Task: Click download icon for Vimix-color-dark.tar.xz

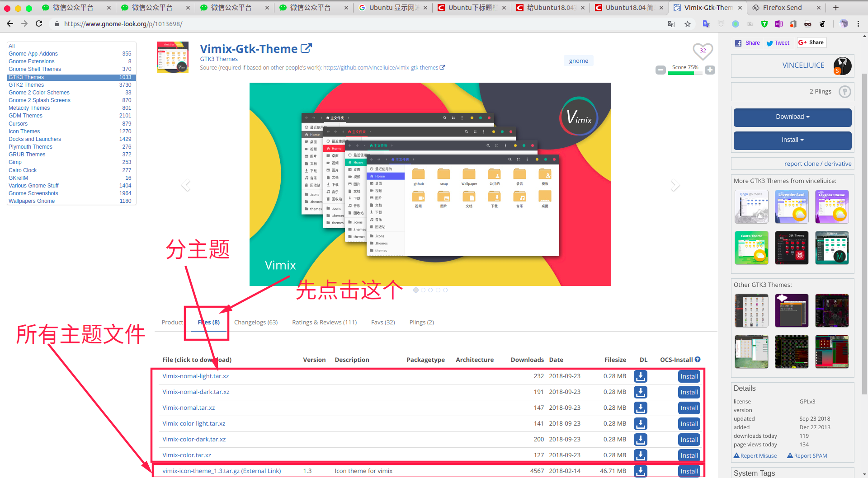Action: coord(640,440)
